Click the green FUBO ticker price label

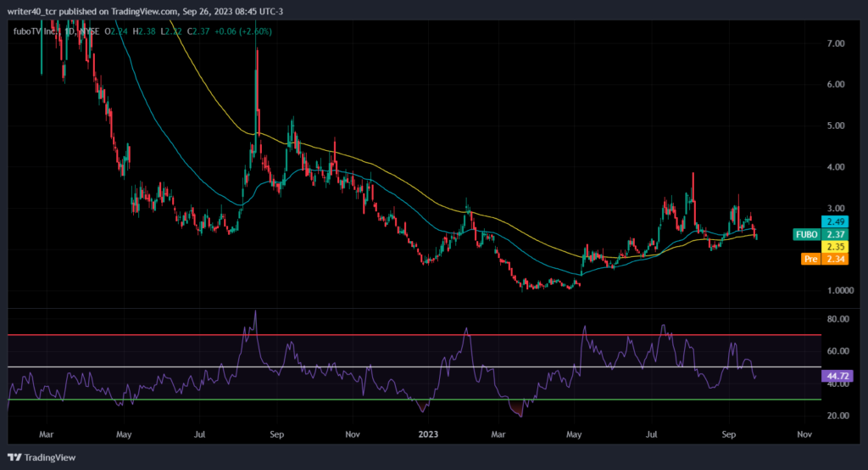point(821,234)
